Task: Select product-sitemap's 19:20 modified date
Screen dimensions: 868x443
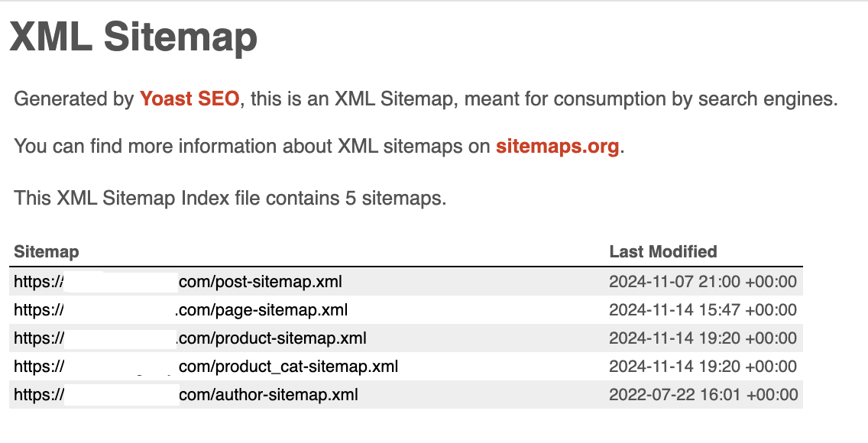Action: pyautogui.click(x=703, y=338)
